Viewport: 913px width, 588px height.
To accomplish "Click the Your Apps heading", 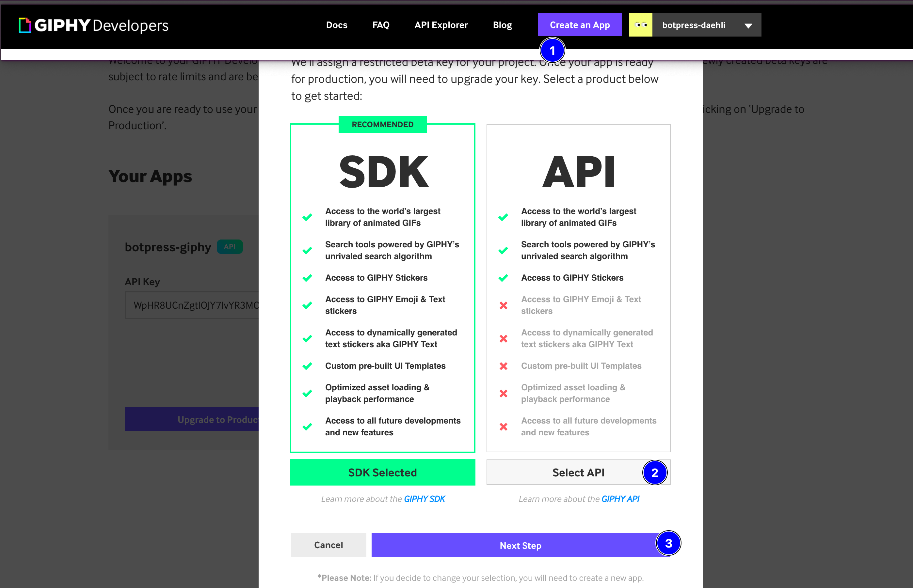I will pyautogui.click(x=150, y=177).
